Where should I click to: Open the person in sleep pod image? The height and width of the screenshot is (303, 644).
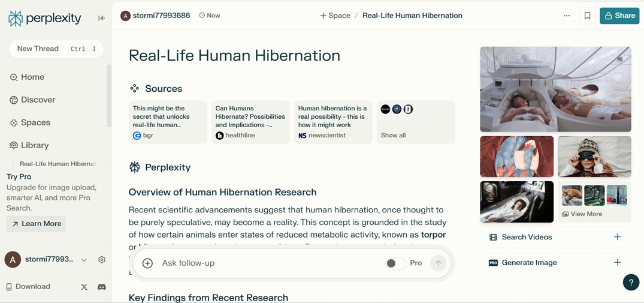[x=516, y=202]
